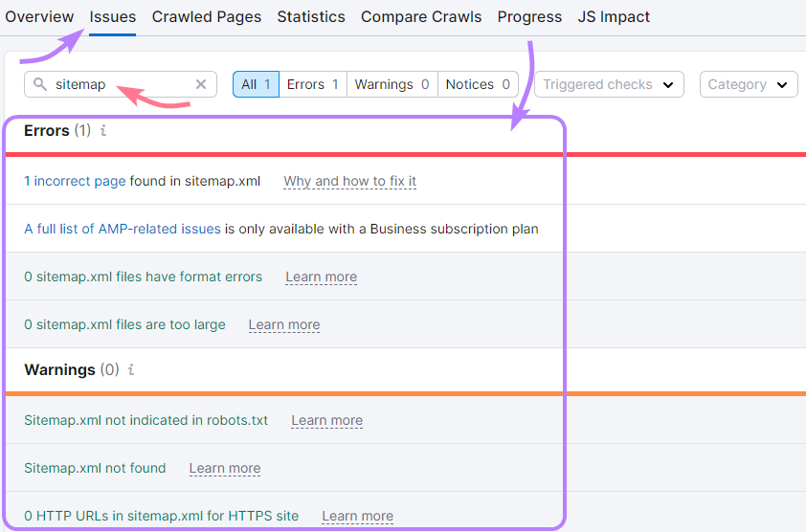The width and height of the screenshot is (806, 532).
Task: Filter by Errors 1
Action: (312, 84)
